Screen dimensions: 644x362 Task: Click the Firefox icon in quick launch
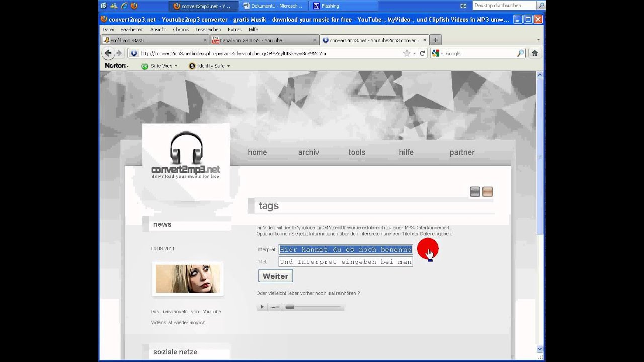pyautogui.click(x=134, y=6)
